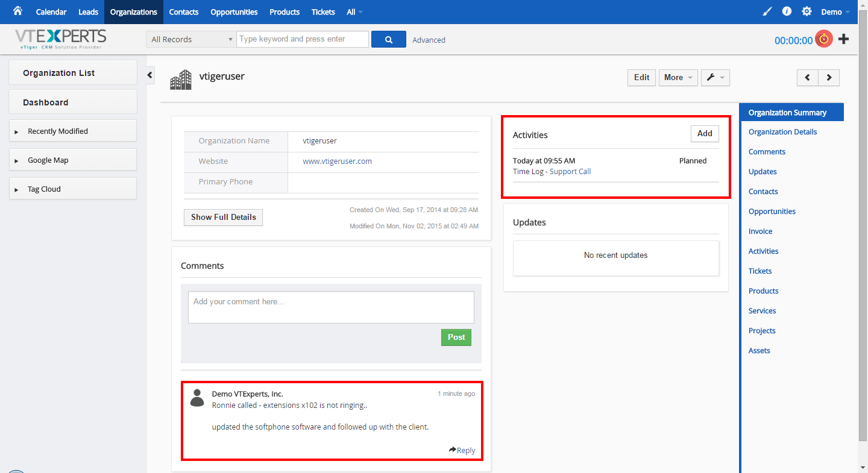Go to Organization List
Screen dimensions: 868x473
pos(73,72)
